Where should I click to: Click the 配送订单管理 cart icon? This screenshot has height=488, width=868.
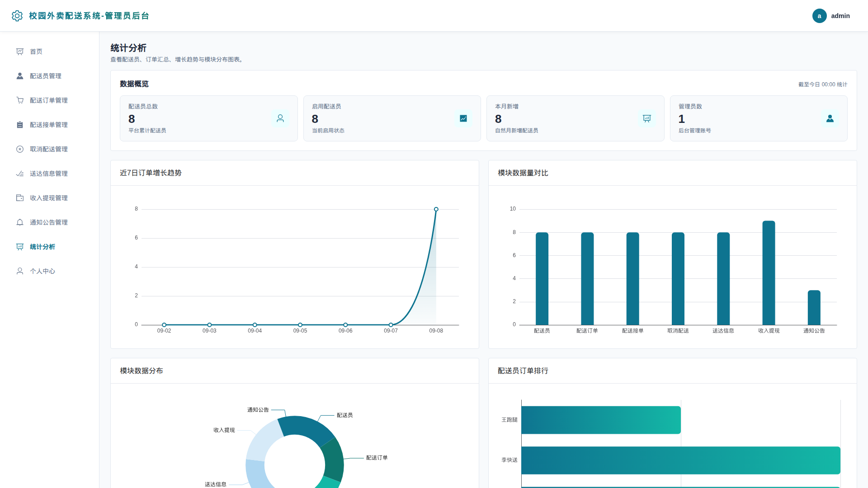(x=20, y=100)
